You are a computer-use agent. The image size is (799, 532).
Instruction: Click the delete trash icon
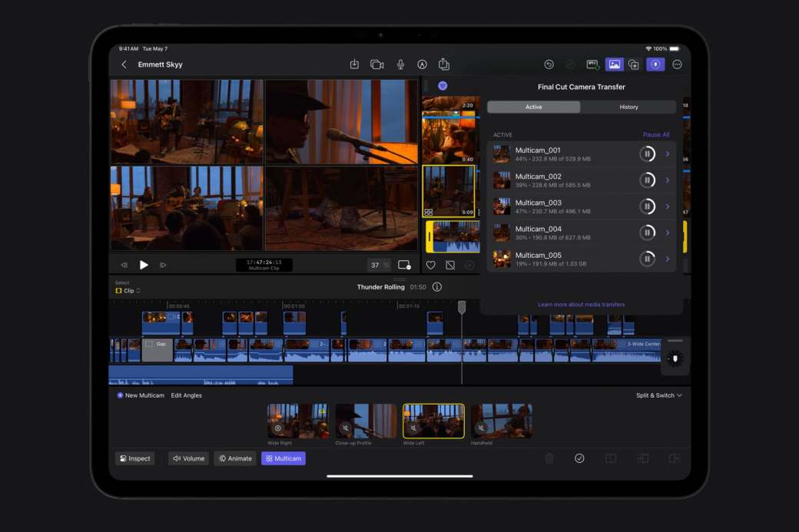[x=549, y=459]
